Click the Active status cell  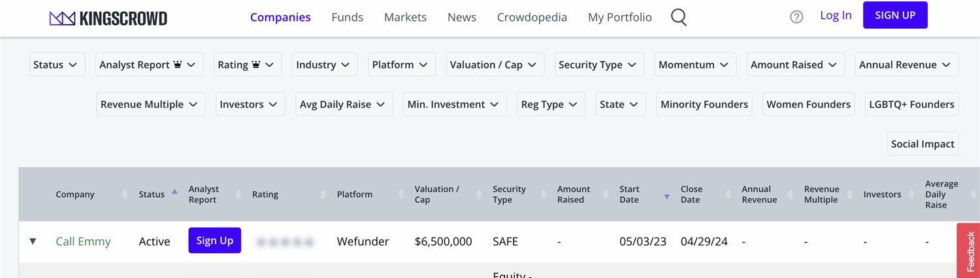click(154, 241)
